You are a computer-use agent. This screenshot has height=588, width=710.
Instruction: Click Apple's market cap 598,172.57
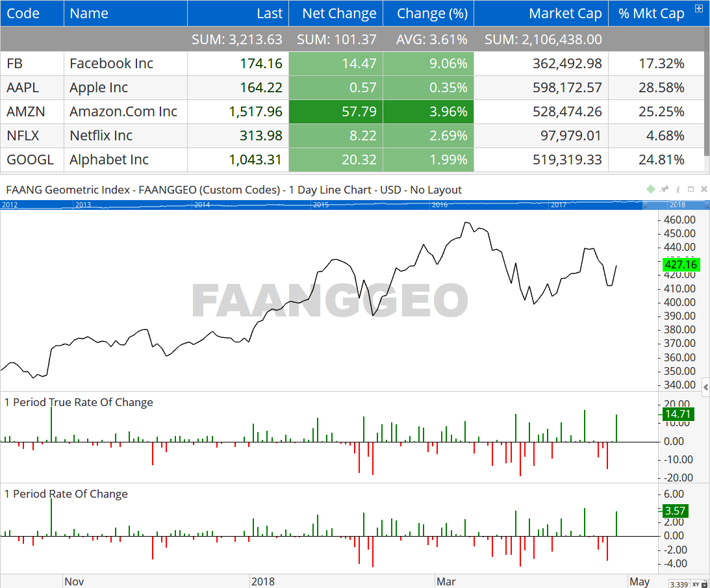541,88
